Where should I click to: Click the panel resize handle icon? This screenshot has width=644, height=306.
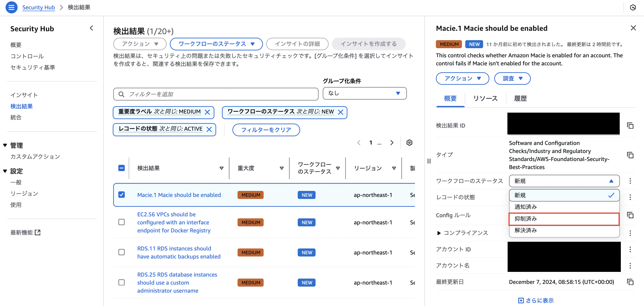[429, 161]
